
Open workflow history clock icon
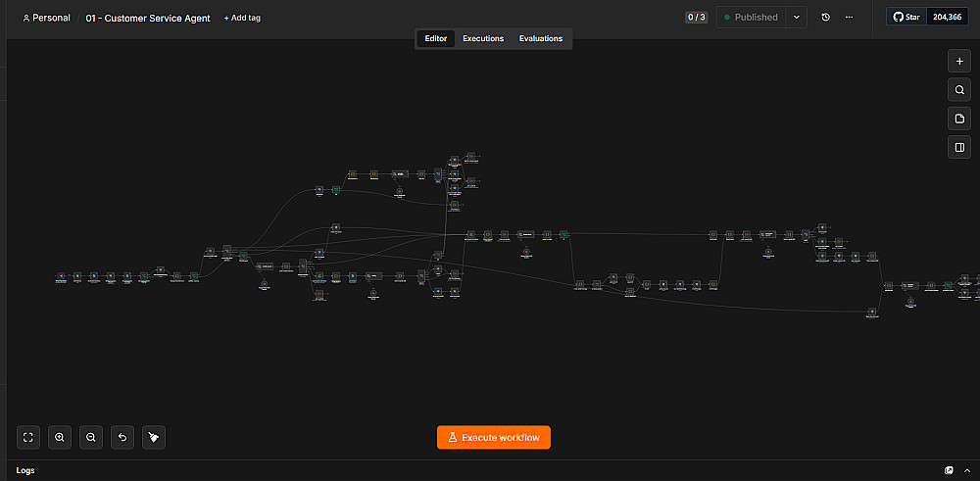(x=825, y=18)
